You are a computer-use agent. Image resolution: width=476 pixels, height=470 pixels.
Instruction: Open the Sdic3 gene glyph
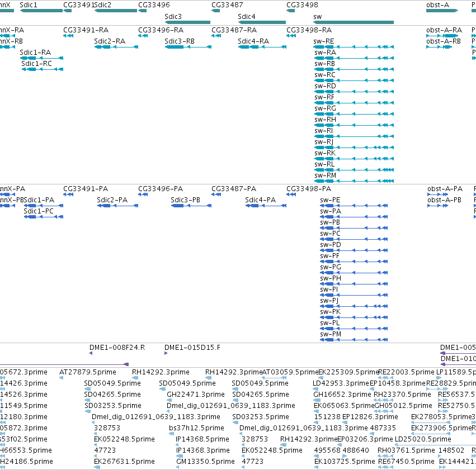[187, 22]
